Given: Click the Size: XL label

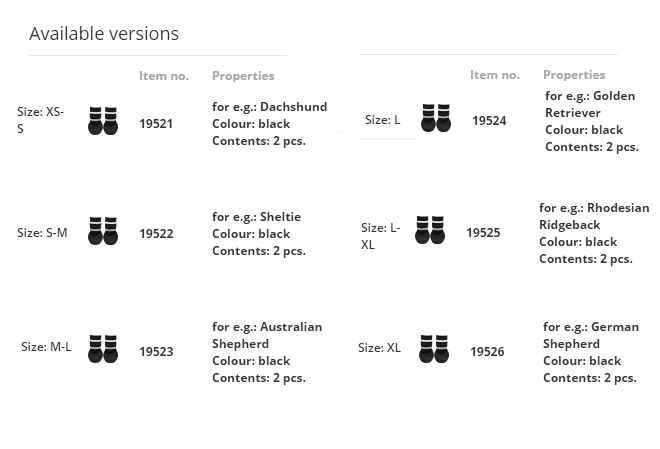Looking at the screenshot, I should pyautogui.click(x=379, y=348).
